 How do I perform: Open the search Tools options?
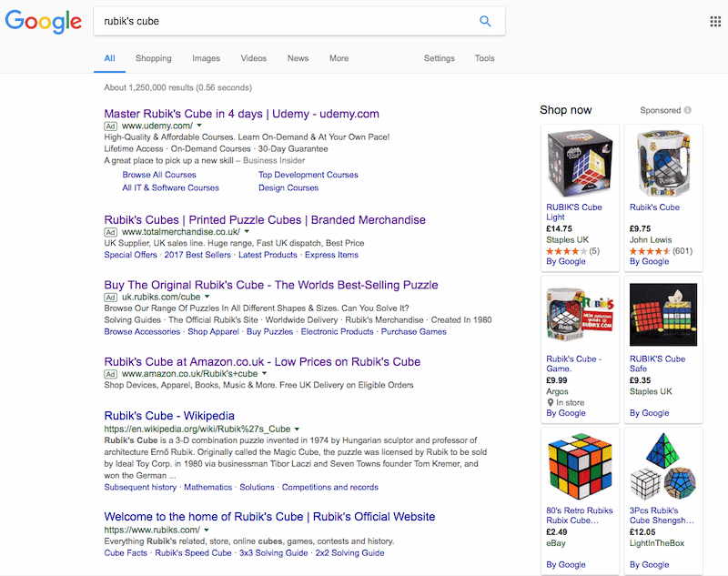(x=485, y=58)
